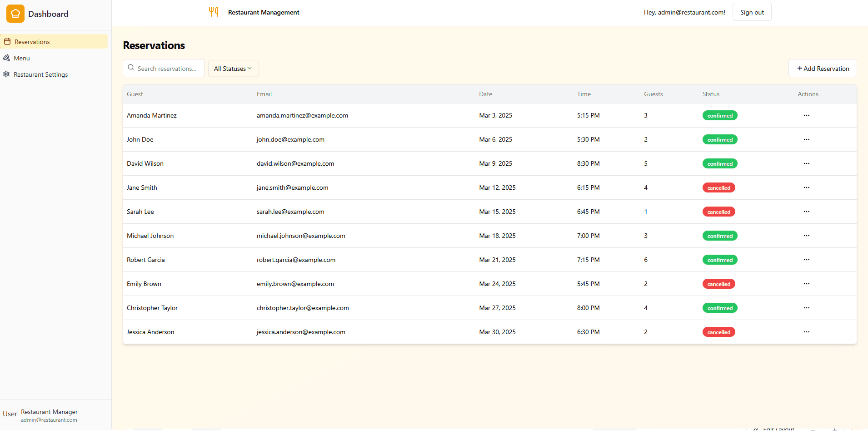Click the Add Reservation button
868x434 pixels.
823,69
